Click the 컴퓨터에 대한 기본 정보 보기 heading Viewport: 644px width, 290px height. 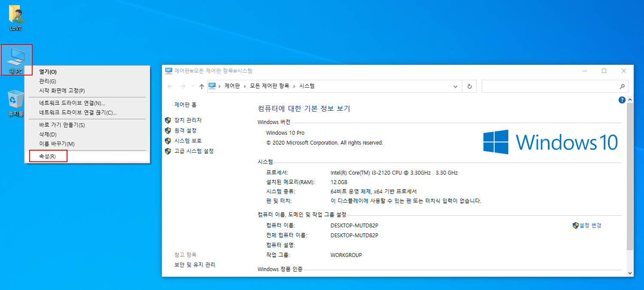(x=304, y=109)
